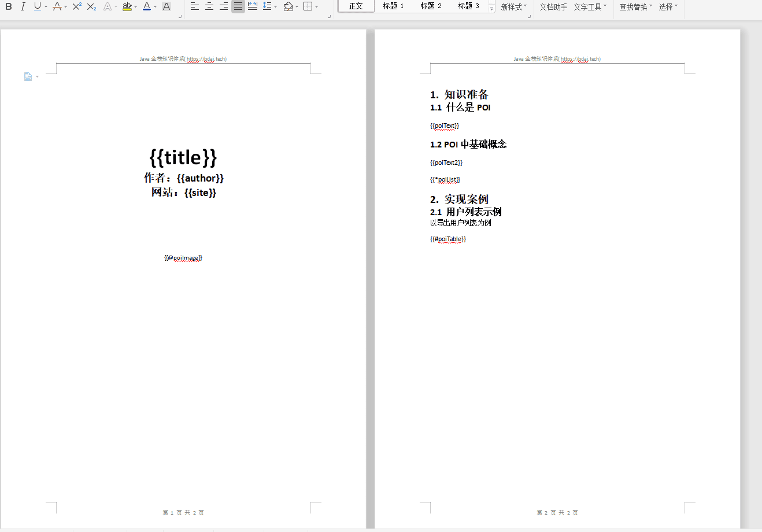Viewport: 762px width, 532px height.
Task: Open the 查找替换 dropdown
Action: click(635, 7)
